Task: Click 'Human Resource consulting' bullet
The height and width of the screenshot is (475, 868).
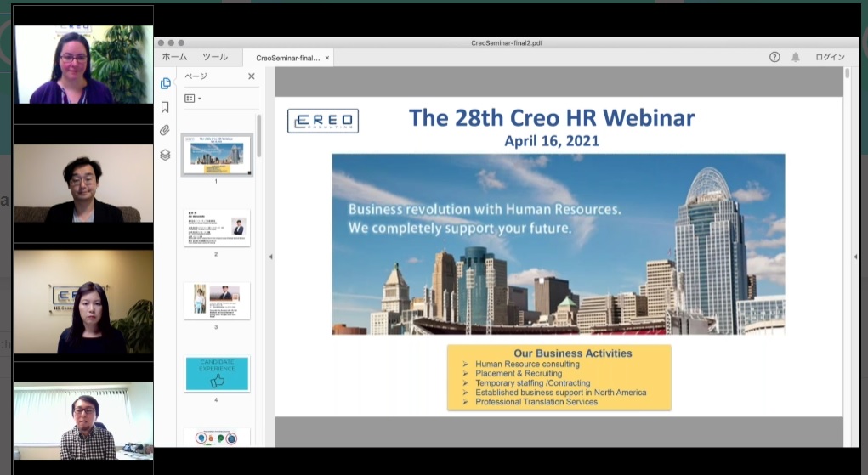Action: pos(527,364)
